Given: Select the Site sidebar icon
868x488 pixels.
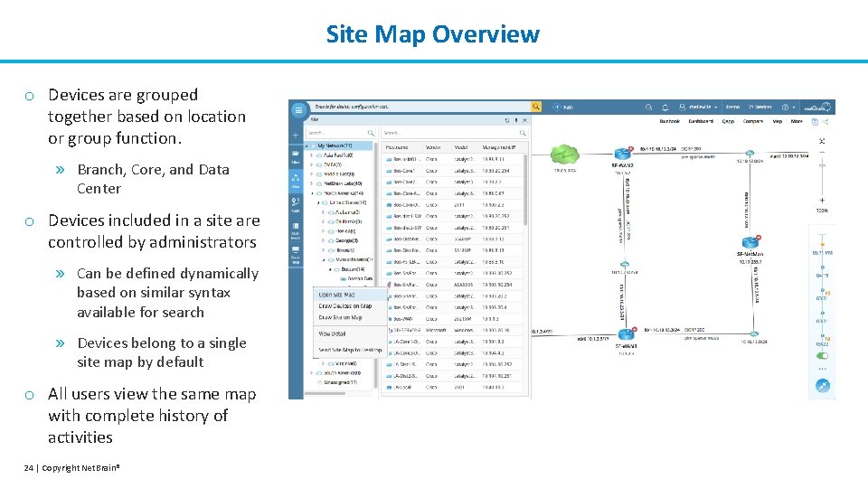Looking at the screenshot, I should coord(296,181).
